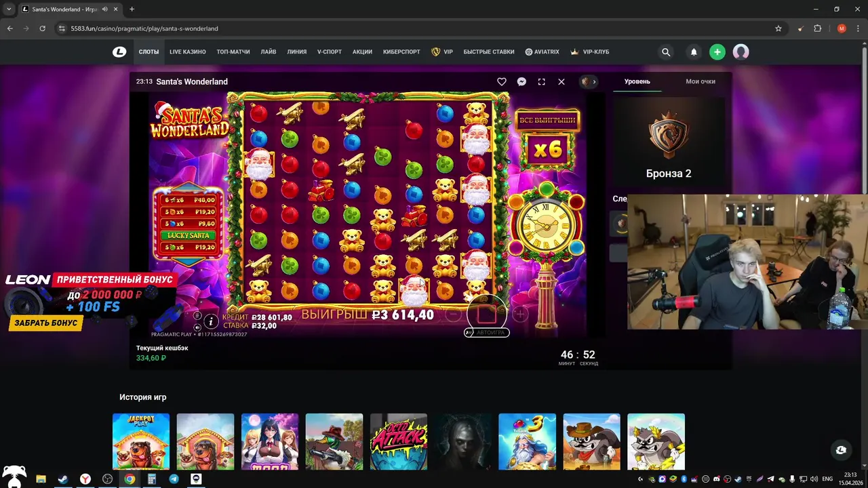This screenshot has height=488, width=868.
Task: Open the user profile avatar
Action: click(741, 52)
